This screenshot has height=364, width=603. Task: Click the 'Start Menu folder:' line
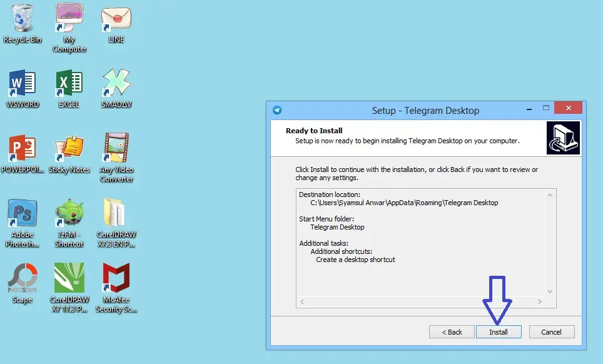coord(327,219)
